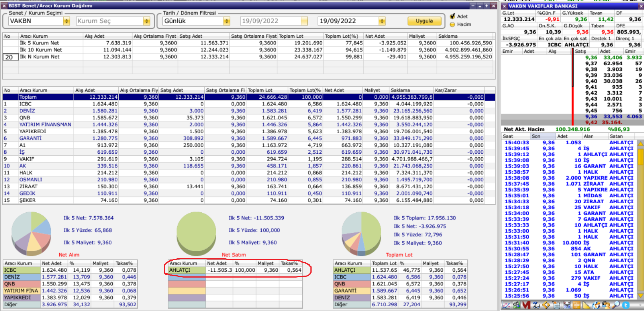This screenshot has width=644, height=311.
Task: Open the end date 19/09/2022 dropdown arrows
Action: point(382,21)
